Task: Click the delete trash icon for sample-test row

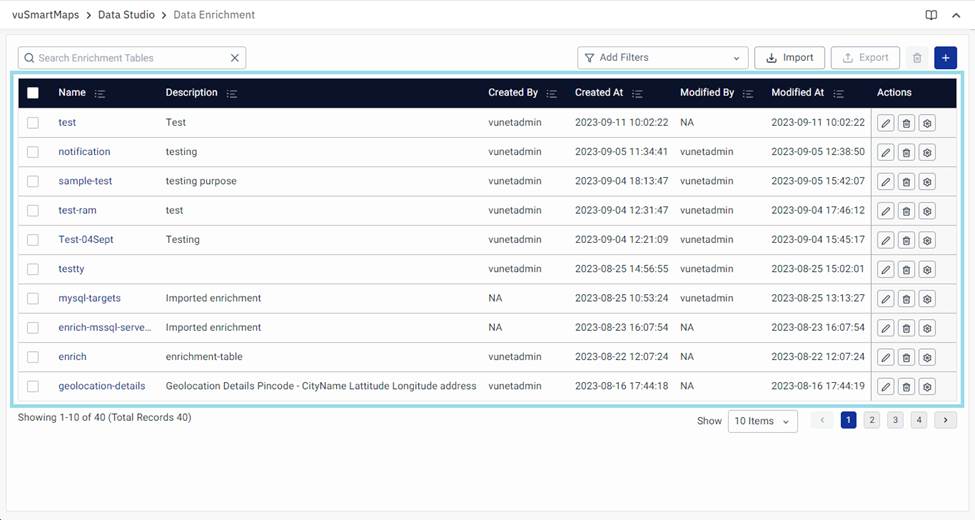Action: (906, 182)
